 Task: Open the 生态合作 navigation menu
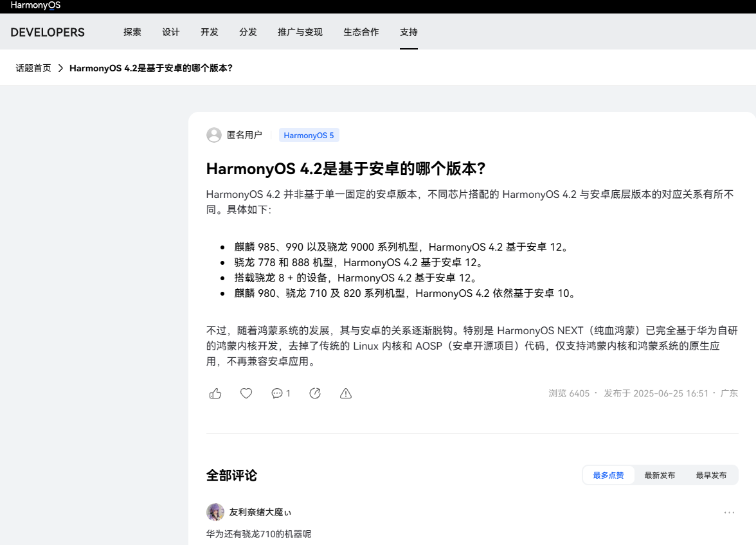coord(361,31)
